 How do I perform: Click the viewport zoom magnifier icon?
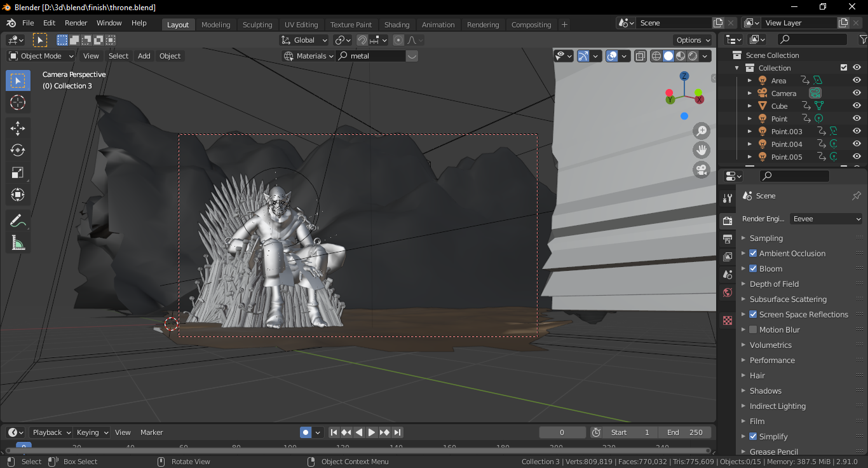[x=701, y=131]
